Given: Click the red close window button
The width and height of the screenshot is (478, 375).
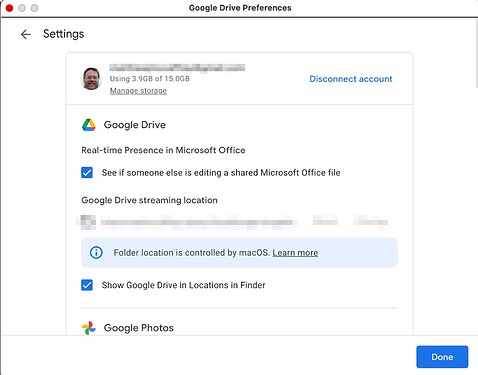Looking at the screenshot, I should (x=9, y=8).
